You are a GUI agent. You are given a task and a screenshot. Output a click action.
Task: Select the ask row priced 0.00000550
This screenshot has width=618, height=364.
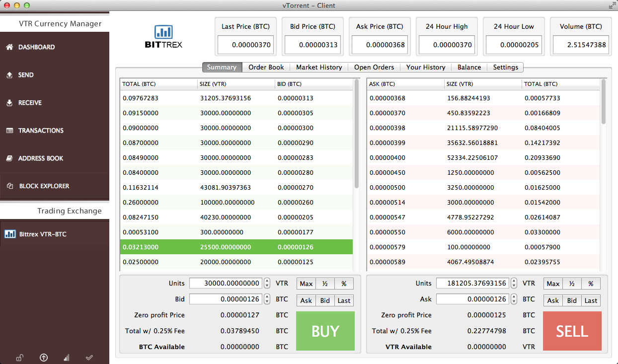click(x=483, y=232)
